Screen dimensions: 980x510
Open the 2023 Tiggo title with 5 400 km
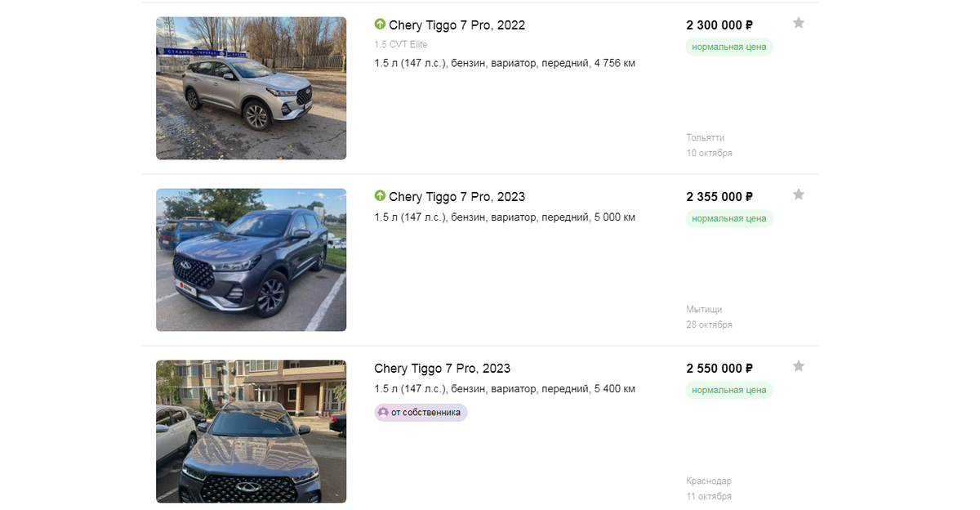pyautogui.click(x=442, y=369)
